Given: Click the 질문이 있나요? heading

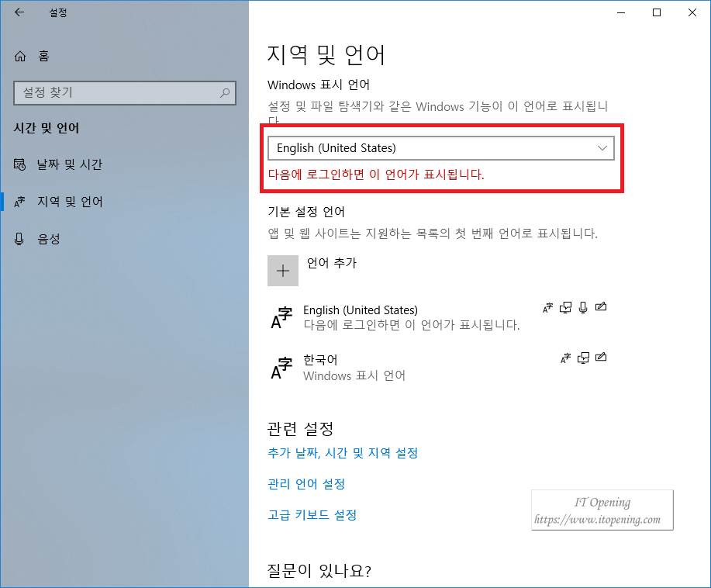Looking at the screenshot, I should [319, 570].
